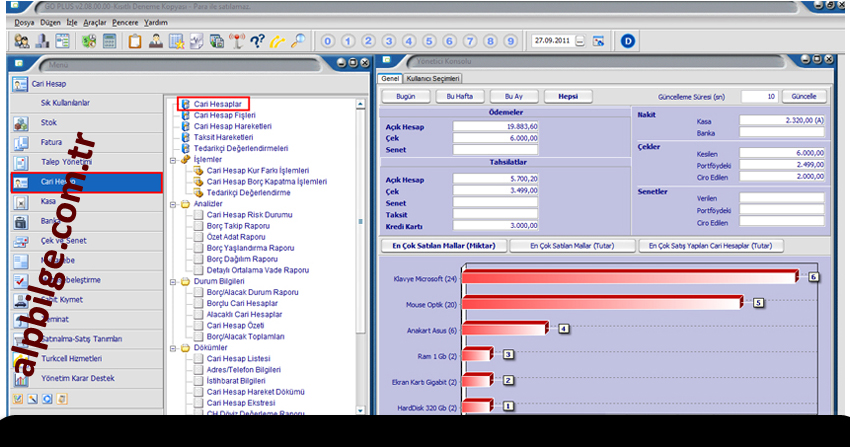Click the Bu Hafta filter button
This screenshot has width=850, height=447.
point(459,97)
